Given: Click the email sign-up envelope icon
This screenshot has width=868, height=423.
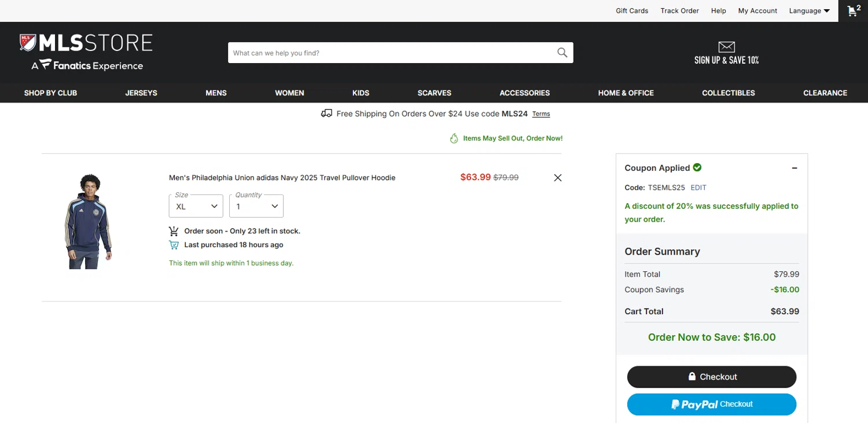Looking at the screenshot, I should 726,47.
